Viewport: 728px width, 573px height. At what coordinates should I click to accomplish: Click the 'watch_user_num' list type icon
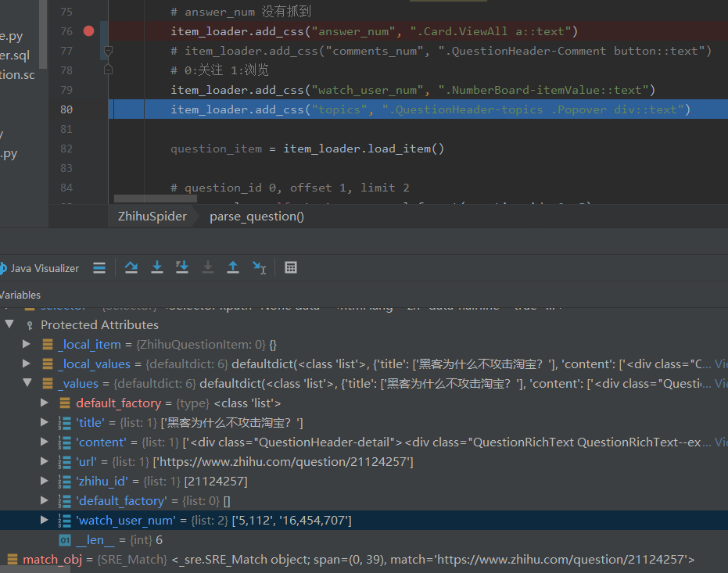(x=65, y=521)
